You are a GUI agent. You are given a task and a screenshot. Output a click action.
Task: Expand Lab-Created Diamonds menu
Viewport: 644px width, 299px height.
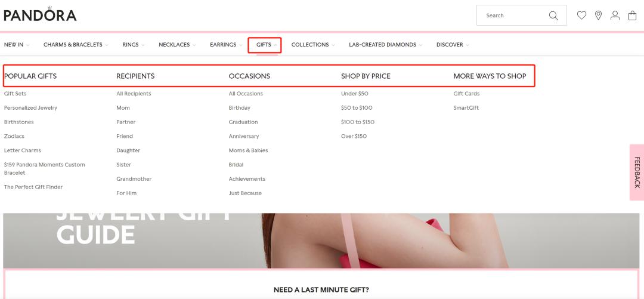385,44
